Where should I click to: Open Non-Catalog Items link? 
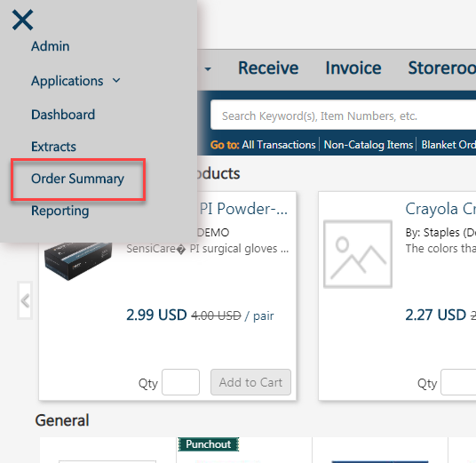[369, 145]
